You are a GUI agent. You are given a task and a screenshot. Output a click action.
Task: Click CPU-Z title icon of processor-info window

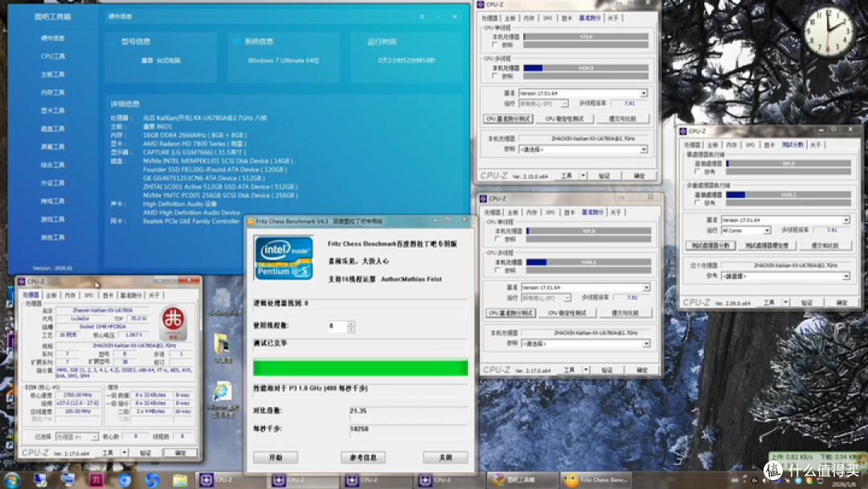(22, 281)
